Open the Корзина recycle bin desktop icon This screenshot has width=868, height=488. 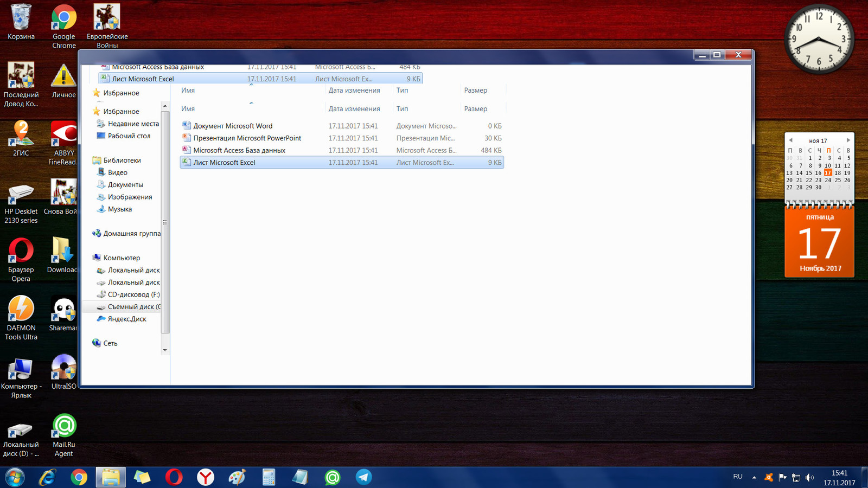point(21,22)
